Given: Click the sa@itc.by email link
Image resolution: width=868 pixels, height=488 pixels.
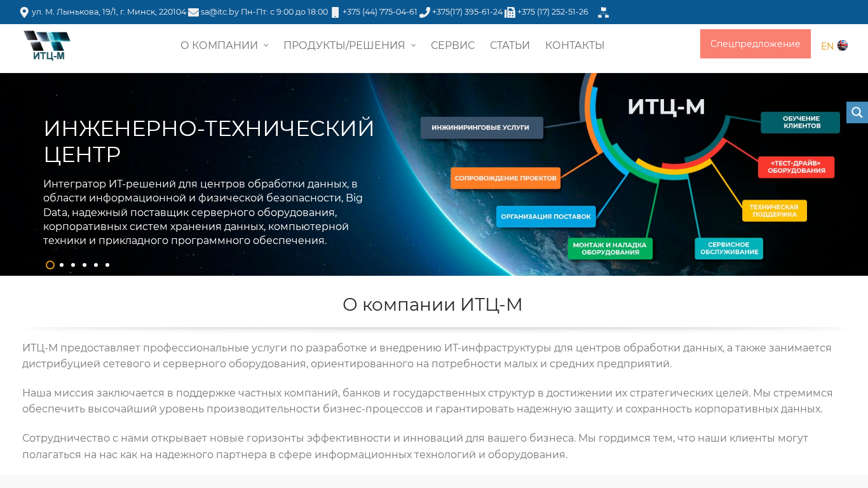Looking at the screenshot, I should coord(220,12).
